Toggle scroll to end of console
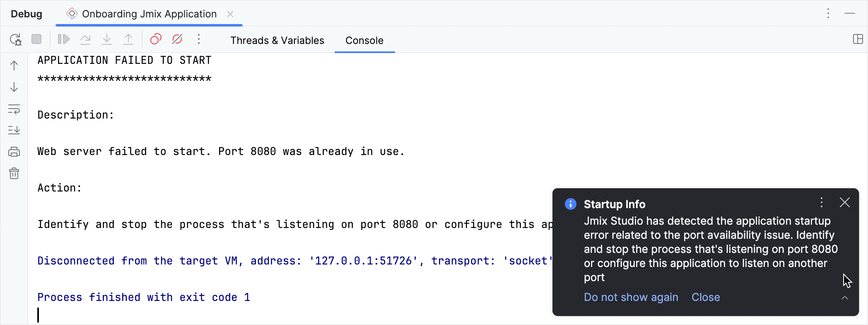Screen dimensions: 868x325 [14, 130]
